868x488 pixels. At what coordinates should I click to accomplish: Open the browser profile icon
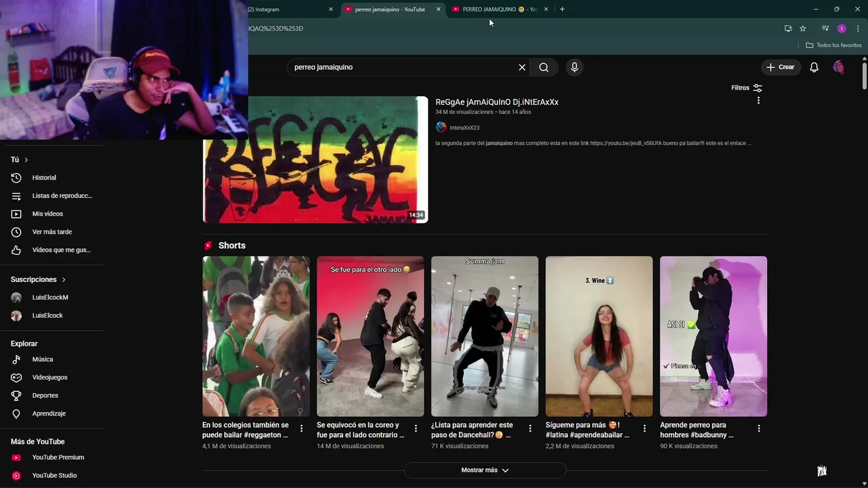(x=842, y=28)
